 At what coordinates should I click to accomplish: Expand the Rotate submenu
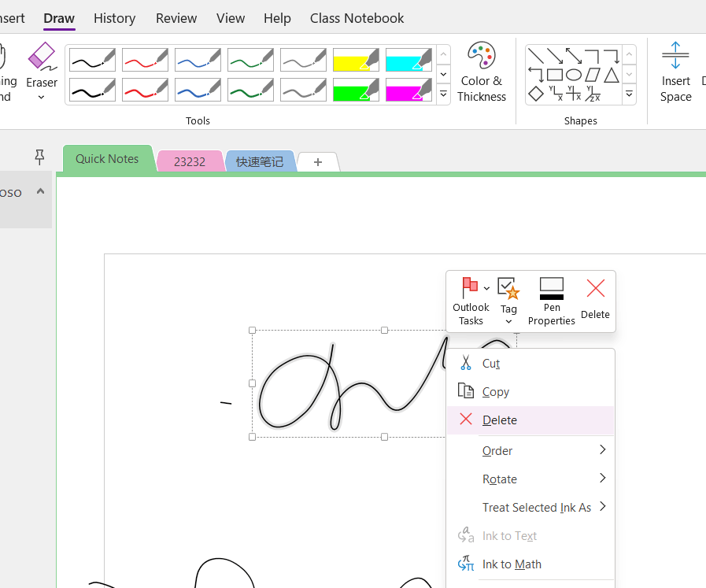coord(530,479)
